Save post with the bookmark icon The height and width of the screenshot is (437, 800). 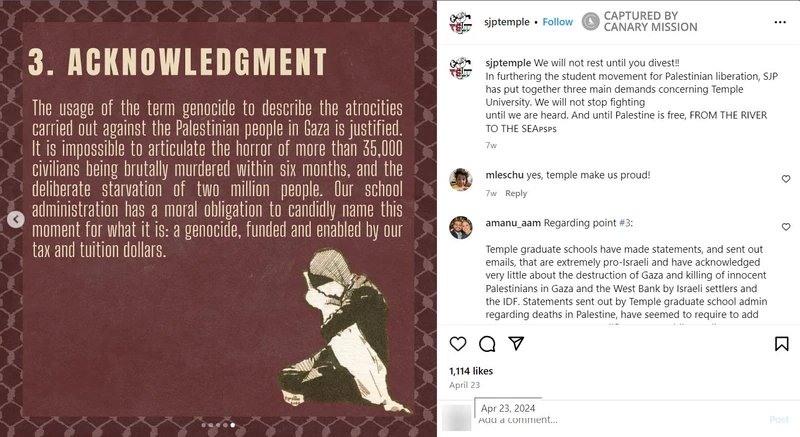[x=781, y=344]
